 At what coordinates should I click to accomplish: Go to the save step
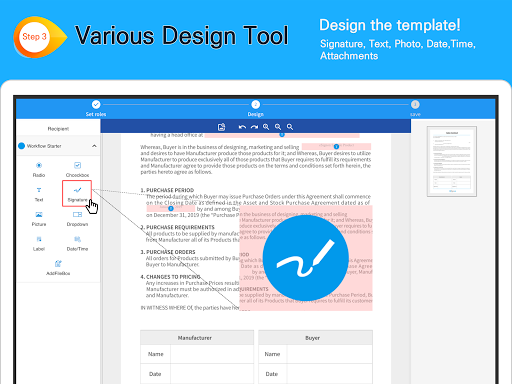click(415, 108)
